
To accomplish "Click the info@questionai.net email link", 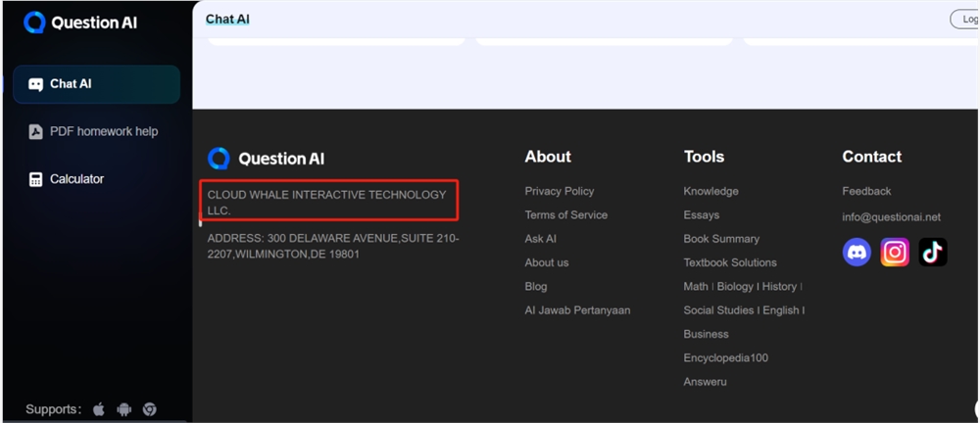I will point(891,217).
